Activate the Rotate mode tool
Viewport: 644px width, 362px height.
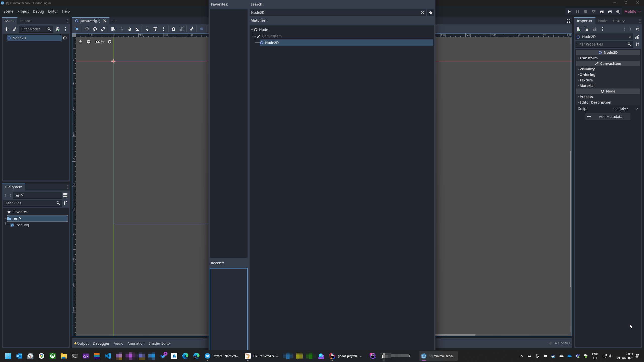point(95,29)
